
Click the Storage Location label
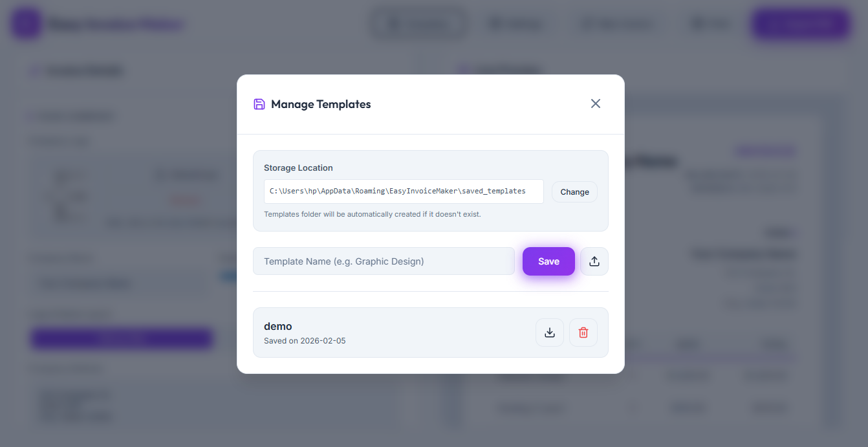298,168
